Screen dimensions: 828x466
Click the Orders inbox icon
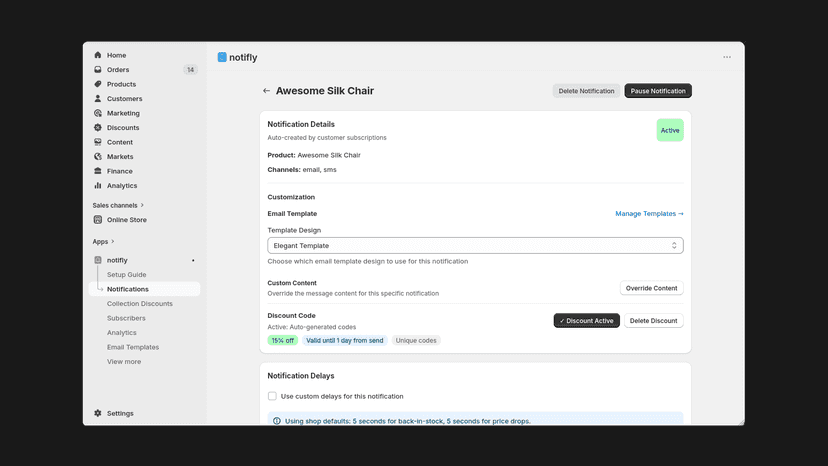[x=98, y=70]
